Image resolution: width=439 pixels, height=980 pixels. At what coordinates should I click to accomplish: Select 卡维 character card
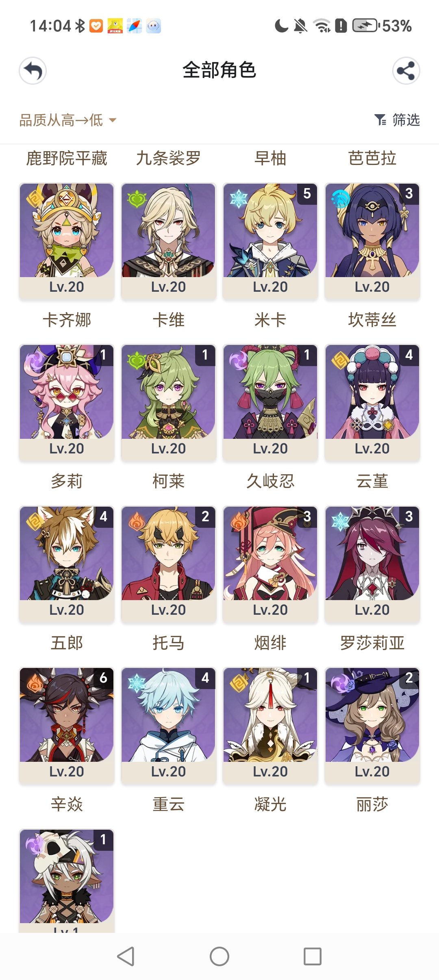pyautogui.click(x=168, y=241)
